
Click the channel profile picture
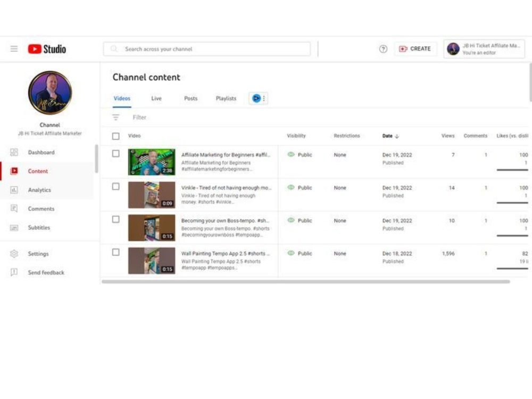pos(50,93)
